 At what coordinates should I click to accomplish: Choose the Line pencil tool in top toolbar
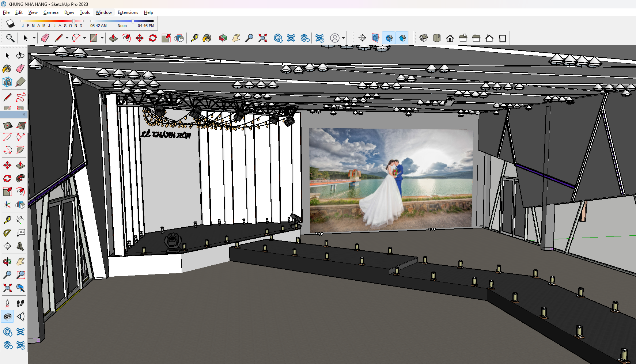pyautogui.click(x=58, y=38)
